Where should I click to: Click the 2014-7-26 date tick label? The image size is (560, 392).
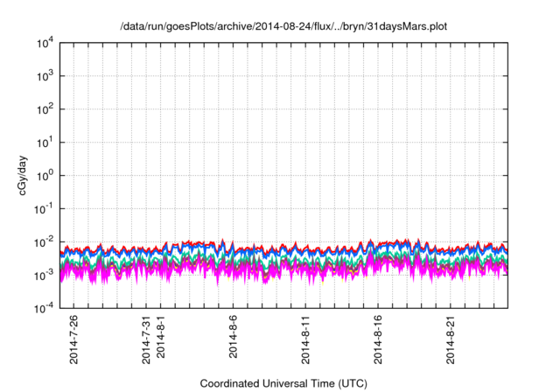pos(73,339)
